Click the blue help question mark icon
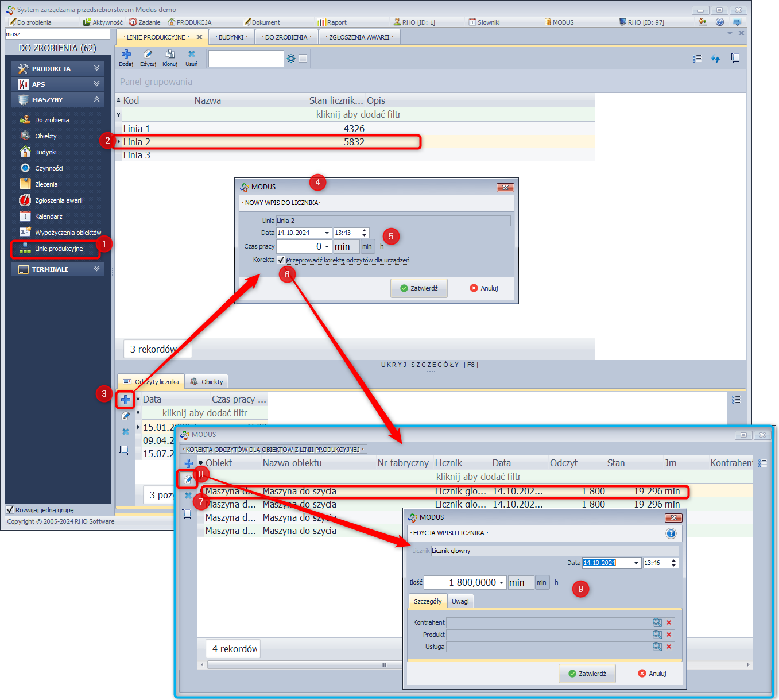 tap(671, 533)
